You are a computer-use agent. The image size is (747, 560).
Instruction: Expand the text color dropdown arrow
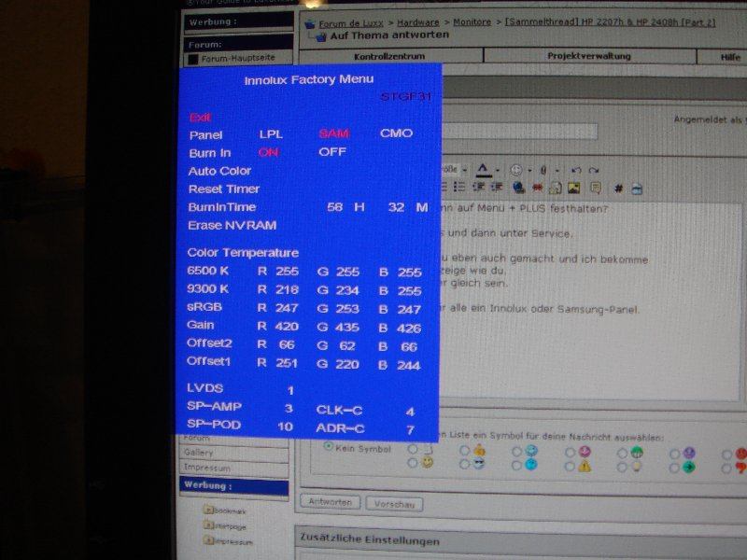[x=498, y=170]
